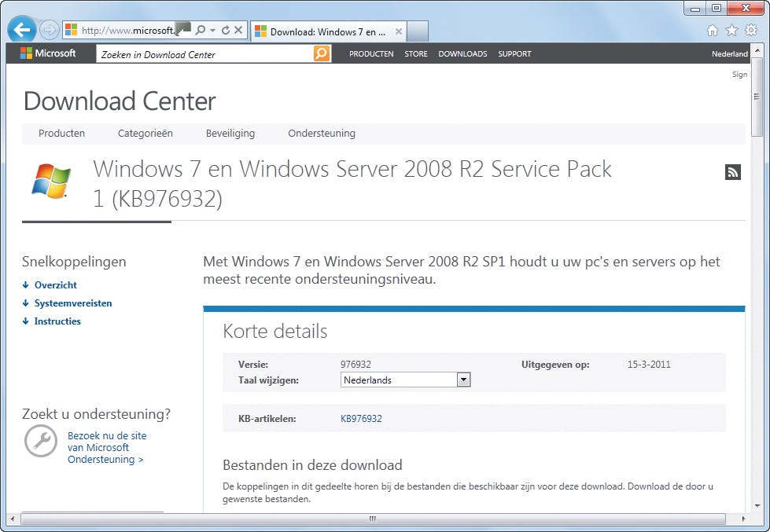Click the Nederland region link
Screen dimensions: 770x532
point(730,54)
